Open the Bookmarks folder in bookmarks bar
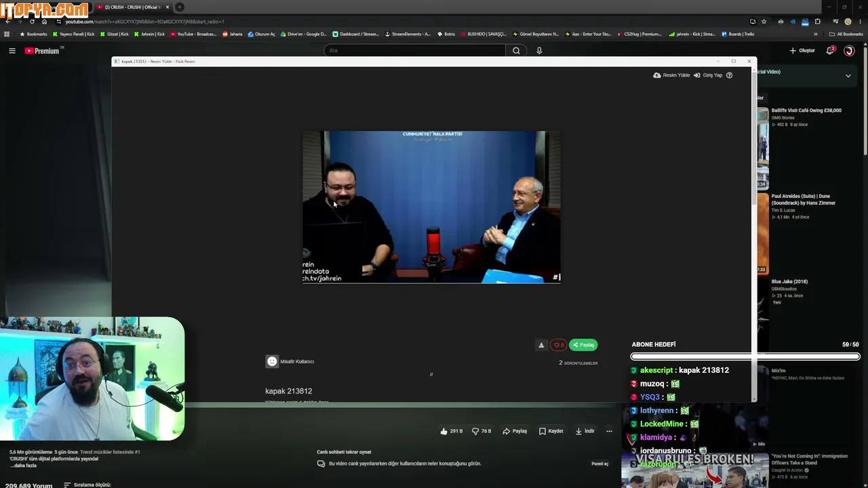This screenshot has height=488, width=868. point(33,34)
